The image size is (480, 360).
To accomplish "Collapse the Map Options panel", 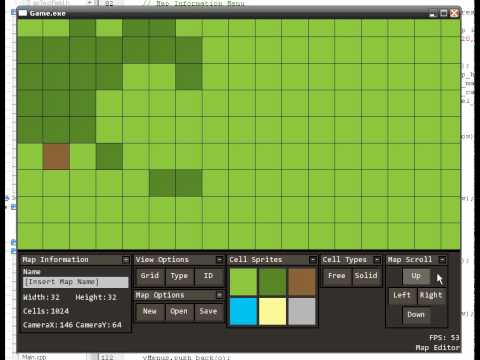I will coord(219,295).
